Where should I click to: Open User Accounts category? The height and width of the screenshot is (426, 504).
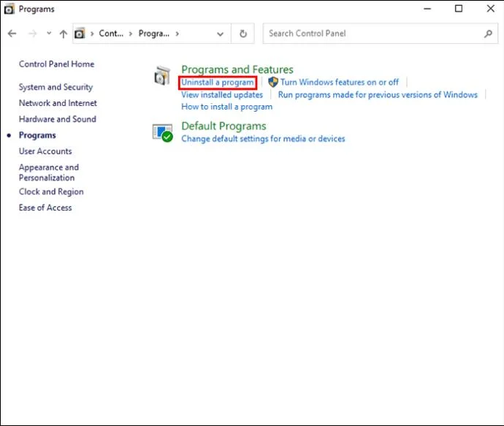tap(45, 151)
